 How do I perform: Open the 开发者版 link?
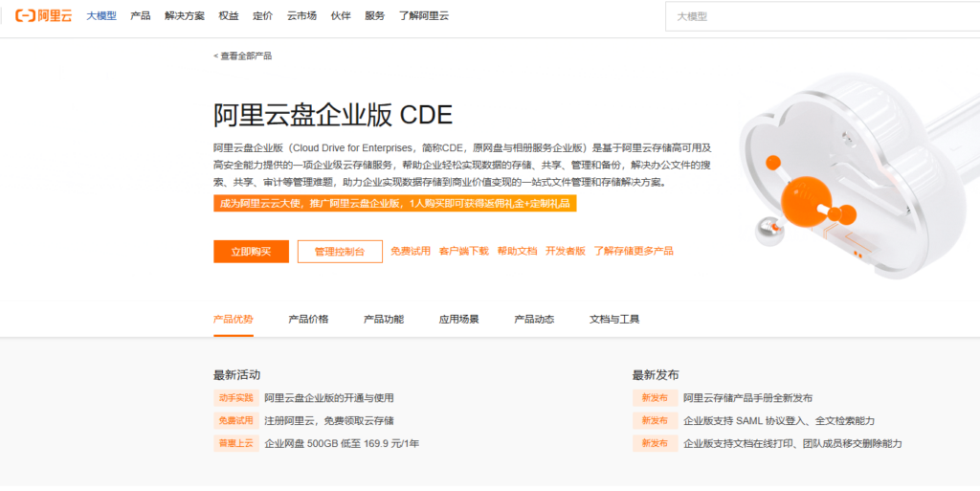coord(566,251)
